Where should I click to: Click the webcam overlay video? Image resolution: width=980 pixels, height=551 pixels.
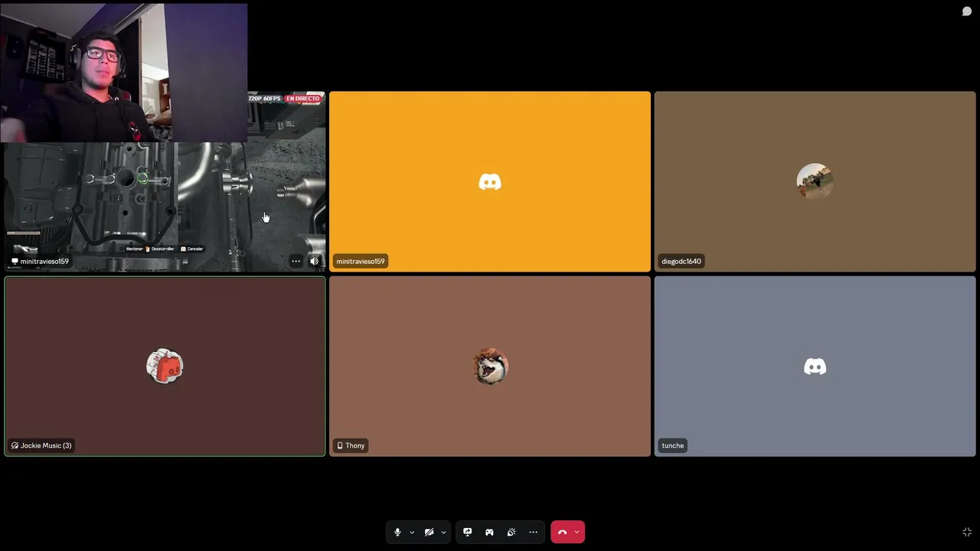pyautogui.click(x=124, y=73)
